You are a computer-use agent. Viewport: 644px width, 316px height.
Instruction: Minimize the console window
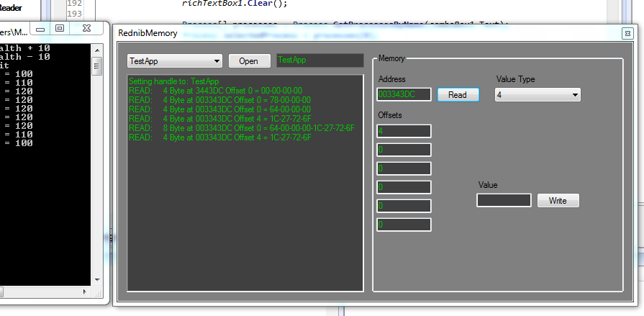pos(42,29)
